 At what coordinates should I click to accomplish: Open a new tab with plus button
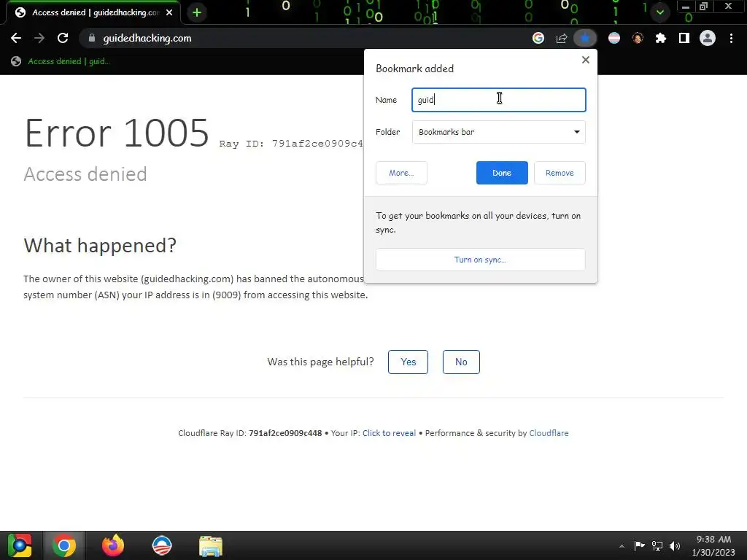197,12
